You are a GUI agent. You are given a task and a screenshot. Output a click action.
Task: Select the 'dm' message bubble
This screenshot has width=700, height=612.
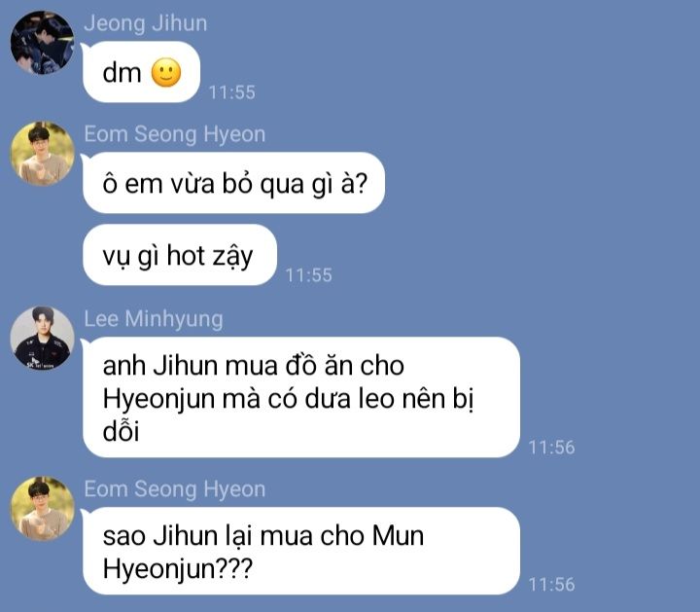tap(141, 72)
